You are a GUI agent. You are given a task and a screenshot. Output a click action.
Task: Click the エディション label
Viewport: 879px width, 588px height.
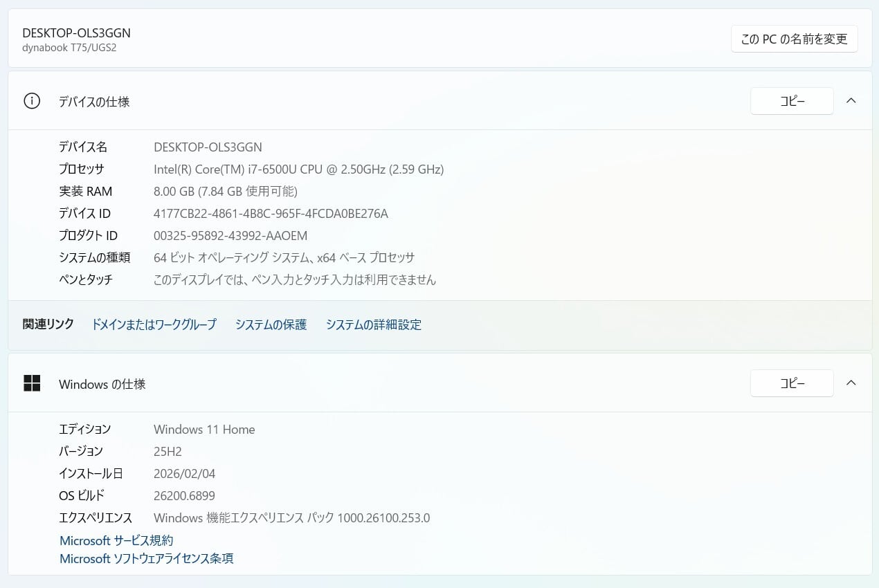coord(84,429)
